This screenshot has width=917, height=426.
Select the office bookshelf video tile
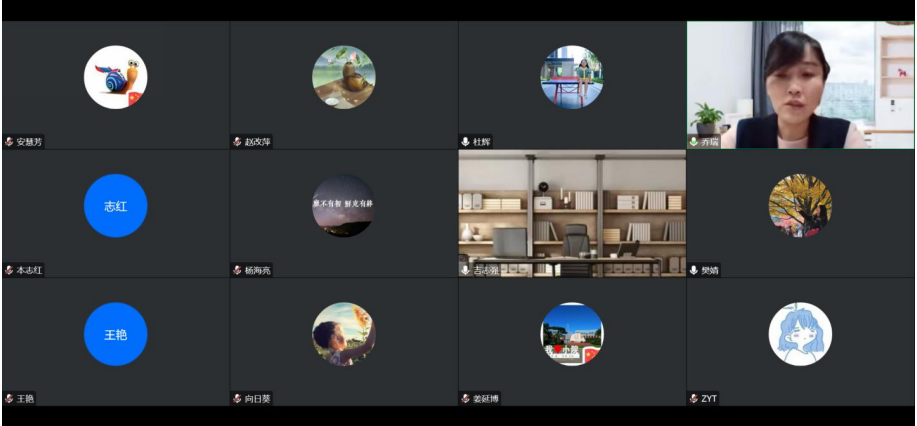(571, 213)
